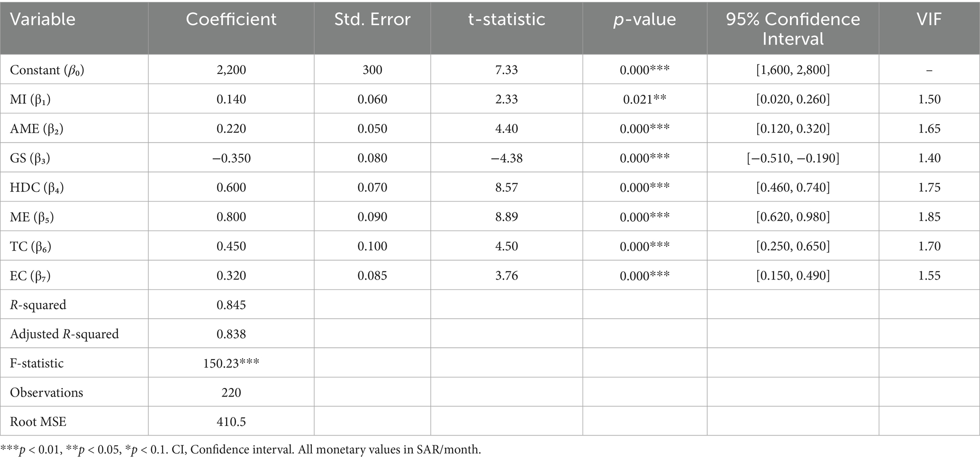Select the AME t-statistic value 4.40
Viewport: 980px width, 461px height.
pyautogui.click(x=507, y=129)
